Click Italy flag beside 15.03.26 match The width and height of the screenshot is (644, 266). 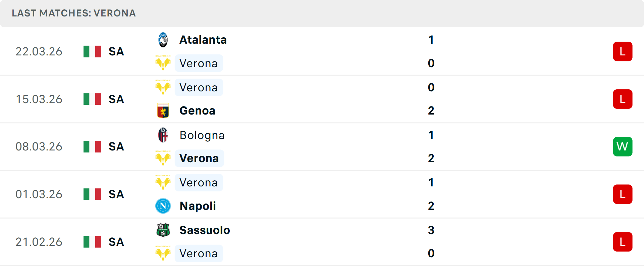[92, 99]
